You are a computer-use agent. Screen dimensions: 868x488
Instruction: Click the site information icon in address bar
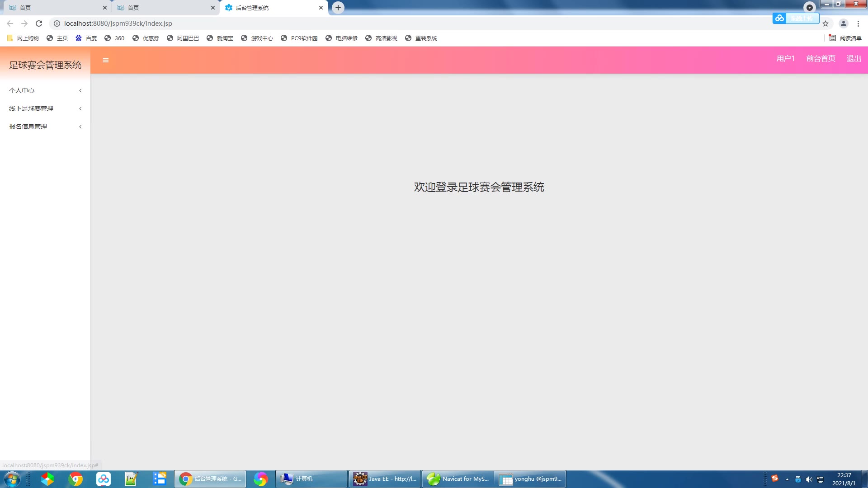57,23
